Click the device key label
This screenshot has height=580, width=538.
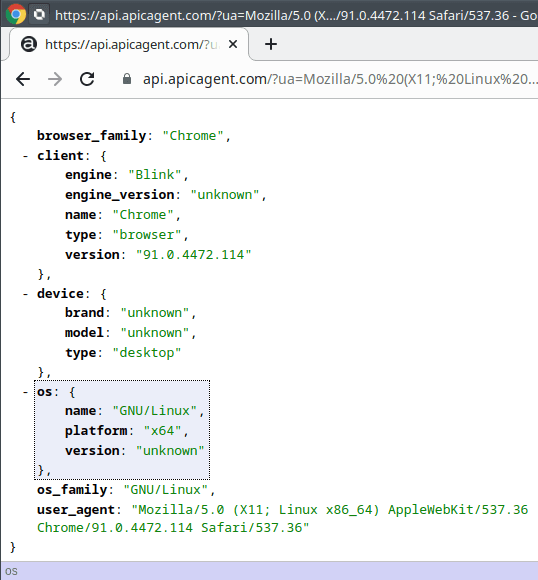(60, 294)
